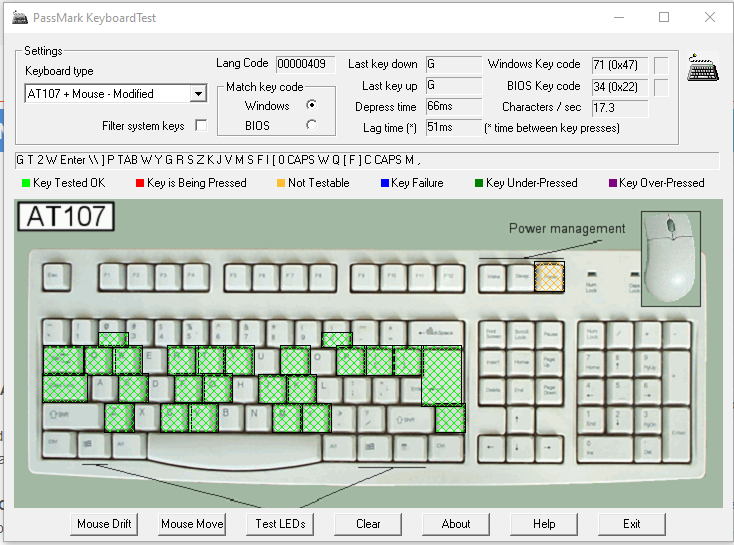Open the Keyboard type dropdown
The width and height of the screenshot is (734, 545).
pos(198,94)
